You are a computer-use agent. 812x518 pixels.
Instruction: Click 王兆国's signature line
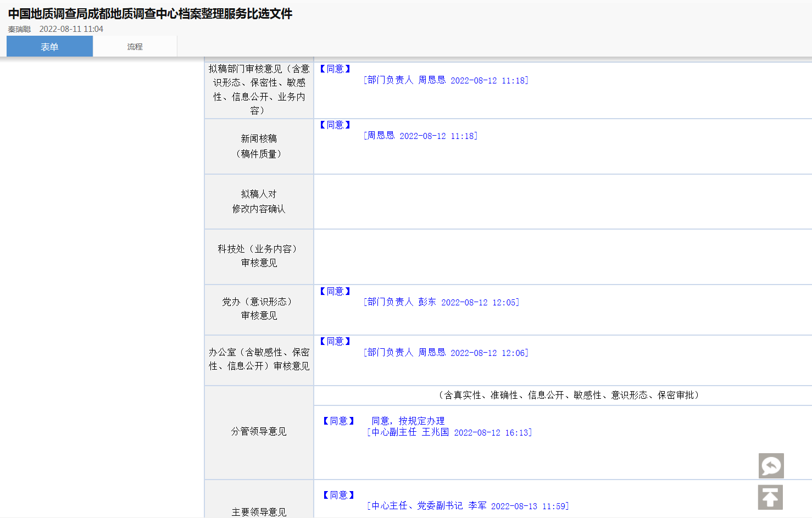(x=449, y=433)
